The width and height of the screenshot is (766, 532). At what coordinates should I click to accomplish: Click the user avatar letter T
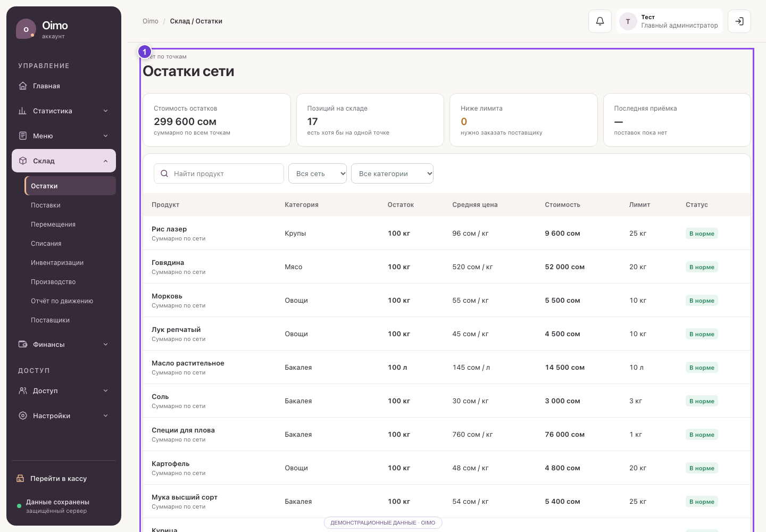(628, 21)
